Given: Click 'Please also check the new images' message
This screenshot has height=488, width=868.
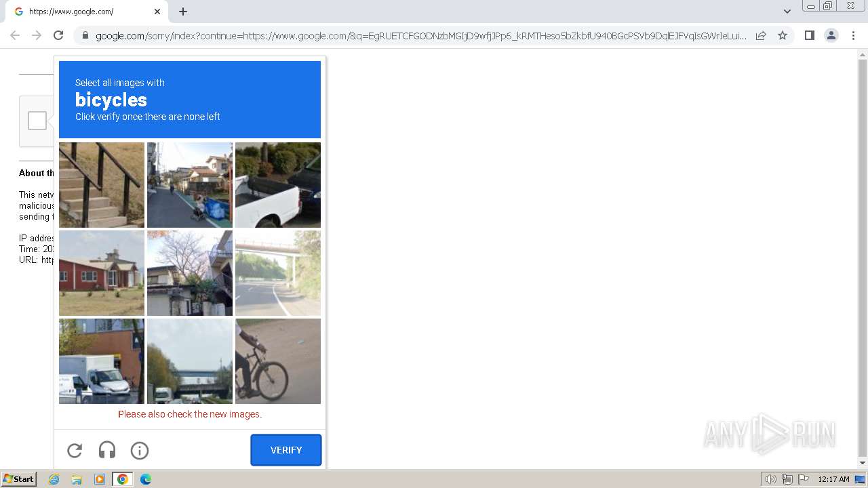Looking at the screenshot, I should (190, 414).
